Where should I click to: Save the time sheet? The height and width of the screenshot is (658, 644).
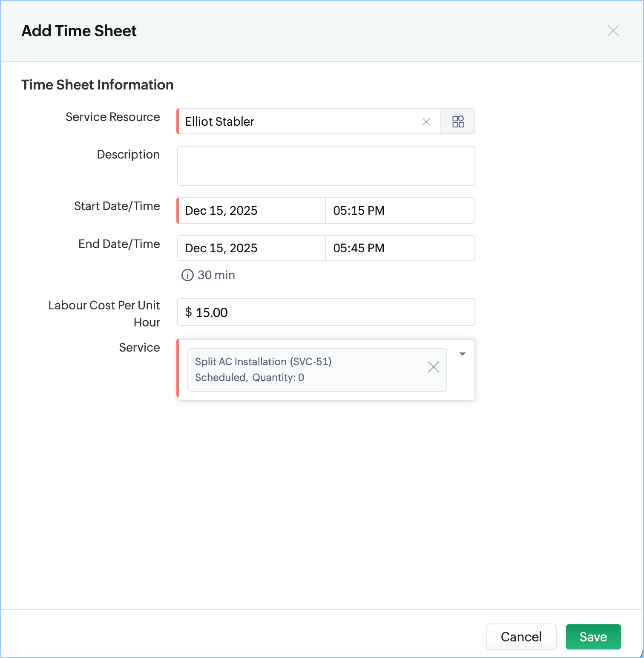click(593, 637)
